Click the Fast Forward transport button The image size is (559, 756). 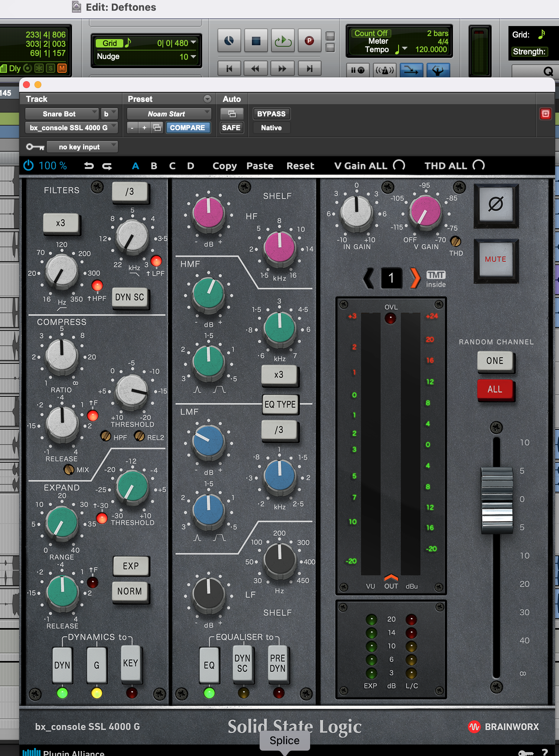tap(283, 69)
